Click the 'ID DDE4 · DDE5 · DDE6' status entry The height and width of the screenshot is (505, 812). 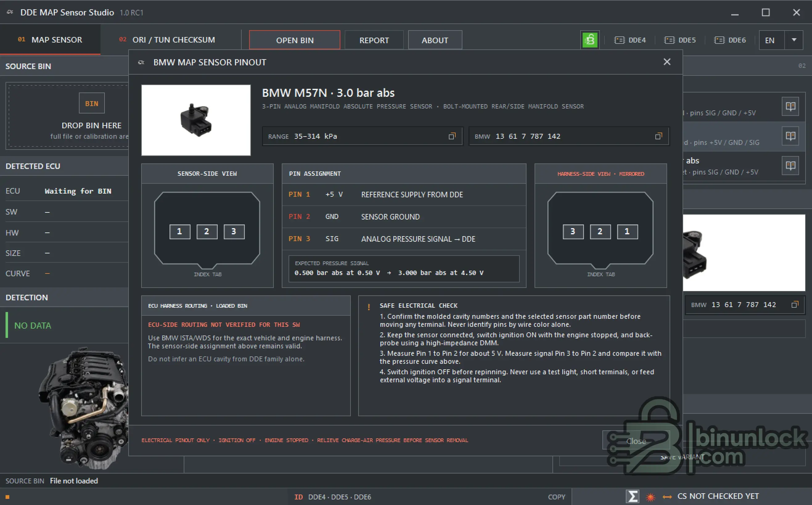[333, 497]
